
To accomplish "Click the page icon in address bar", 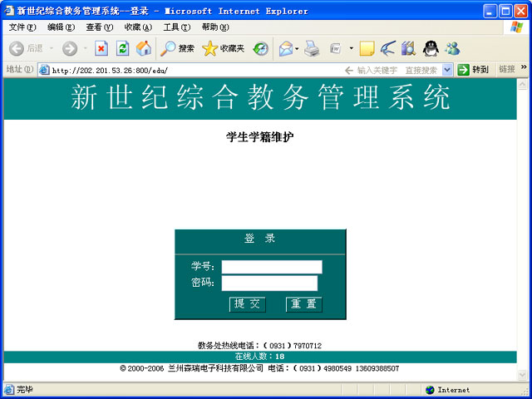I will (x=44, y=70).
